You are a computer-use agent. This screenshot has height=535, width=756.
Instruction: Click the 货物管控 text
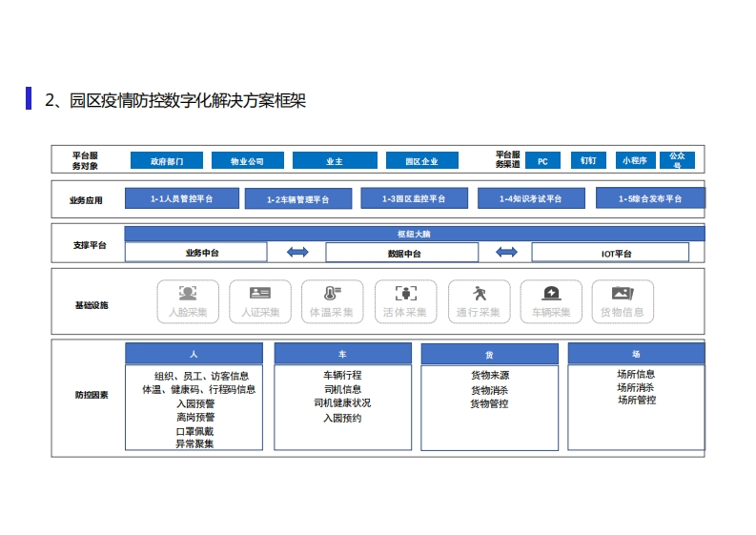489,403
